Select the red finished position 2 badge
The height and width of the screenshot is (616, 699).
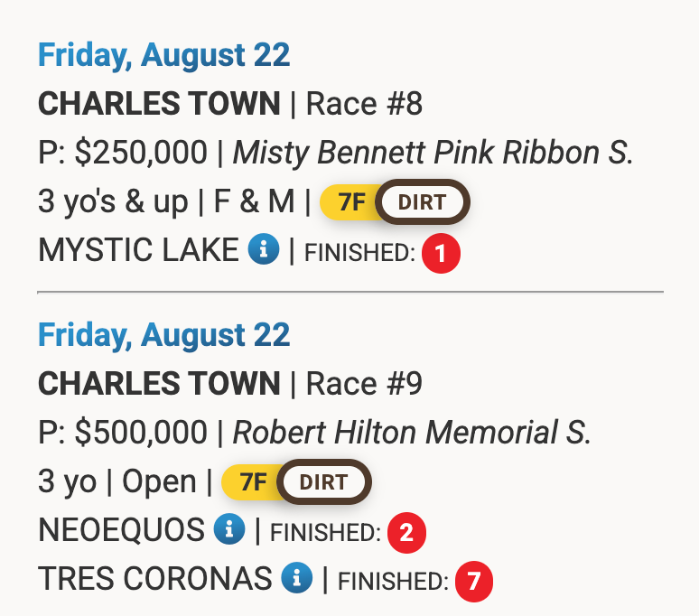coord(405,533)
